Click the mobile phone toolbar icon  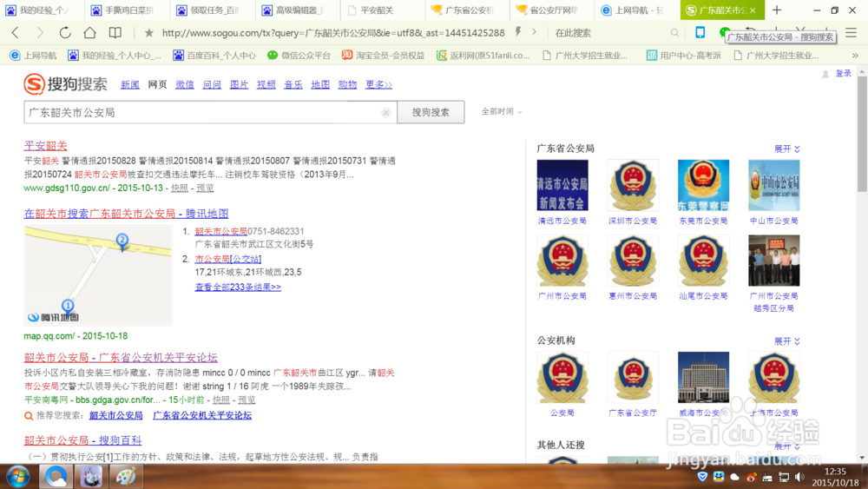click(700, 33)
